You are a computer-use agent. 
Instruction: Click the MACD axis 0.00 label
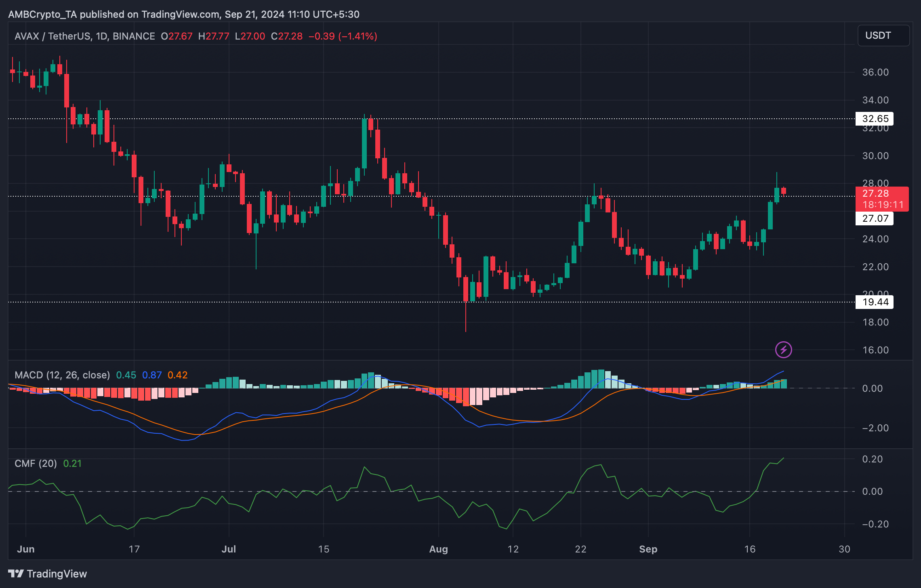[872, 388]
